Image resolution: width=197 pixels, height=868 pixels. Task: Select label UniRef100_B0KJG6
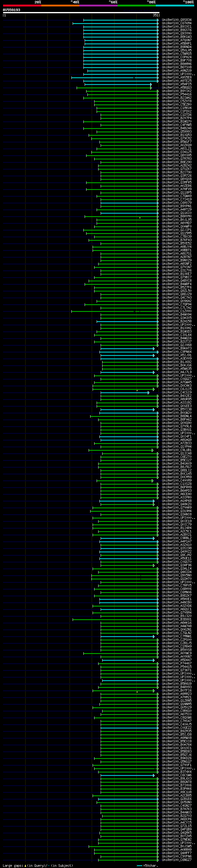pyautogui.click(x=177, y=365)
